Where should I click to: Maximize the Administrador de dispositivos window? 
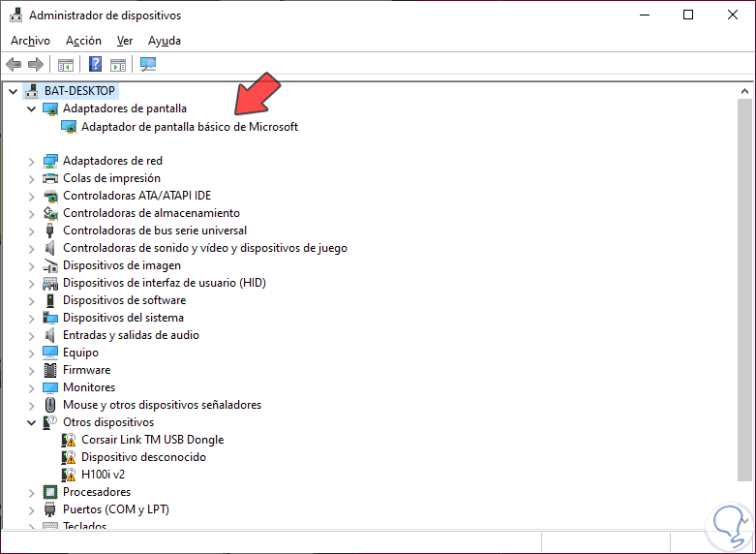click(x=688, y=15)
